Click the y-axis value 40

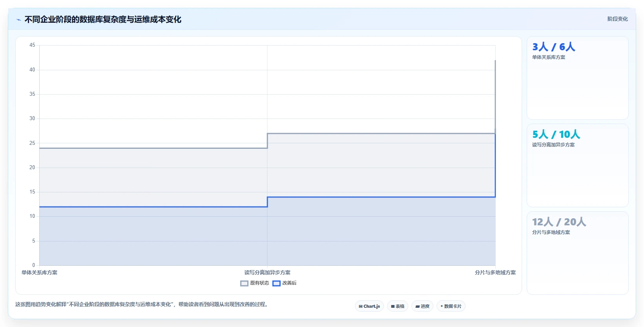coord(32,70)
